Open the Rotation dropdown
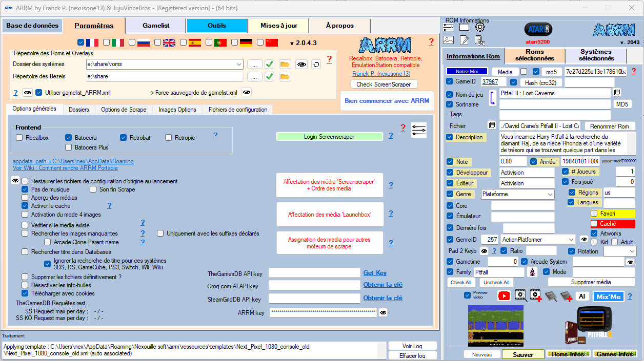This screenshot has height=361, width=644. 631,251
